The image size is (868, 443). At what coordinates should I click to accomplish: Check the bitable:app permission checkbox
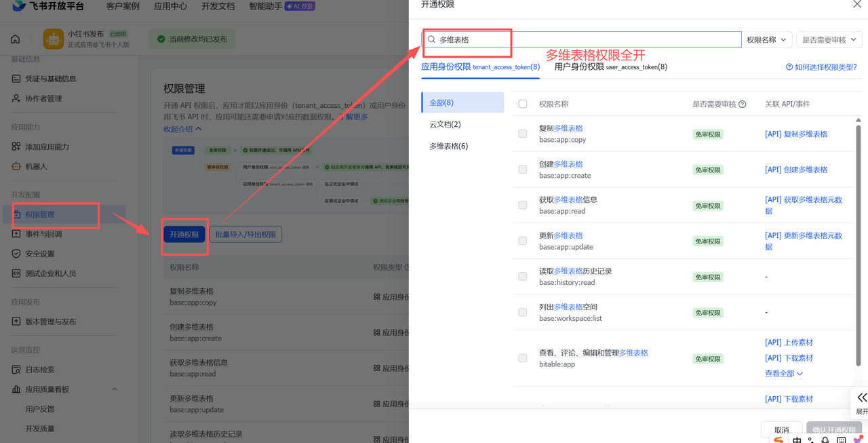[x=522, y=358]
